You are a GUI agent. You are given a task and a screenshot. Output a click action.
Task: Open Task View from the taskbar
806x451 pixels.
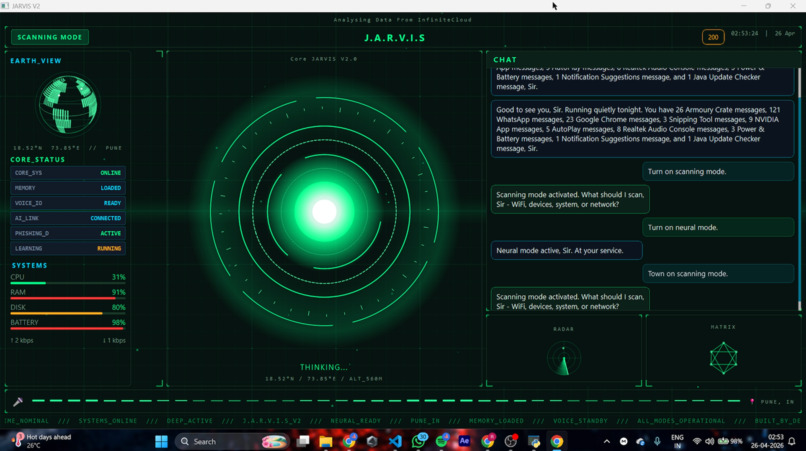click(303, 441)
